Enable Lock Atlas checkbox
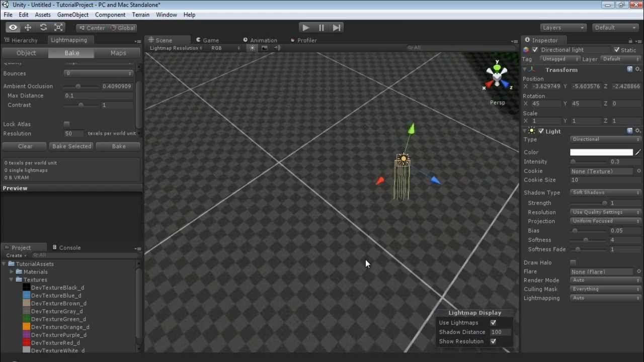 pyautogui.click(x=66, y=124)
